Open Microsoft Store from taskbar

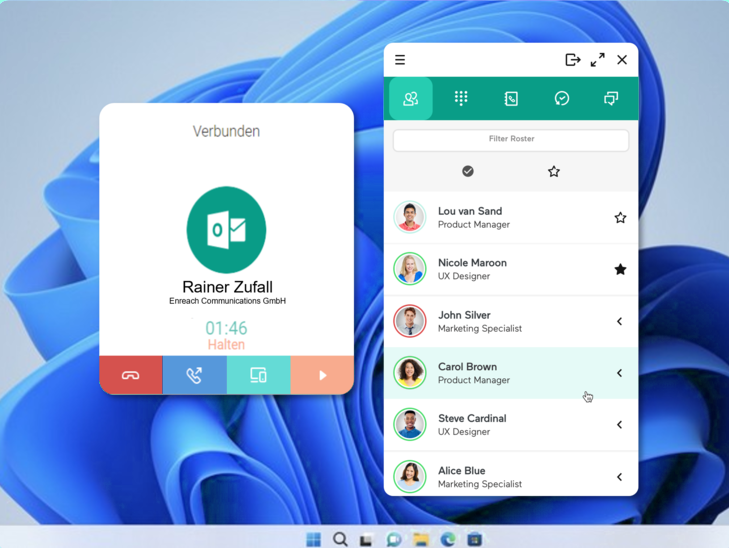(x=474, y=539)
